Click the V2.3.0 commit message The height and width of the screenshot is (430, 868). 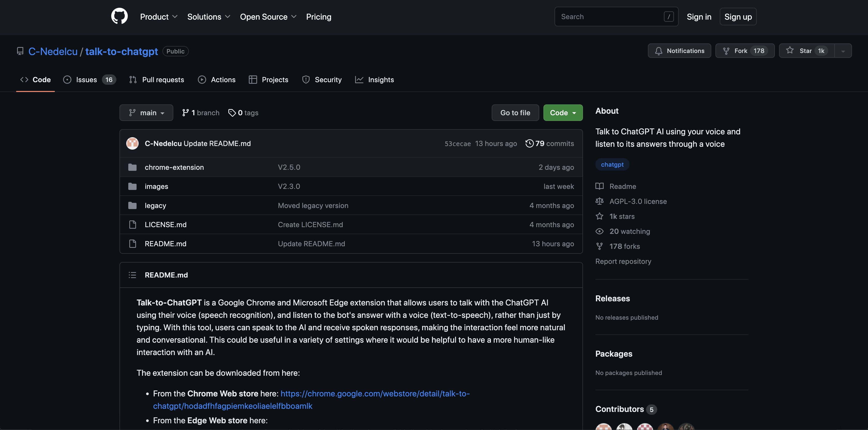click(x=289, y=186)
